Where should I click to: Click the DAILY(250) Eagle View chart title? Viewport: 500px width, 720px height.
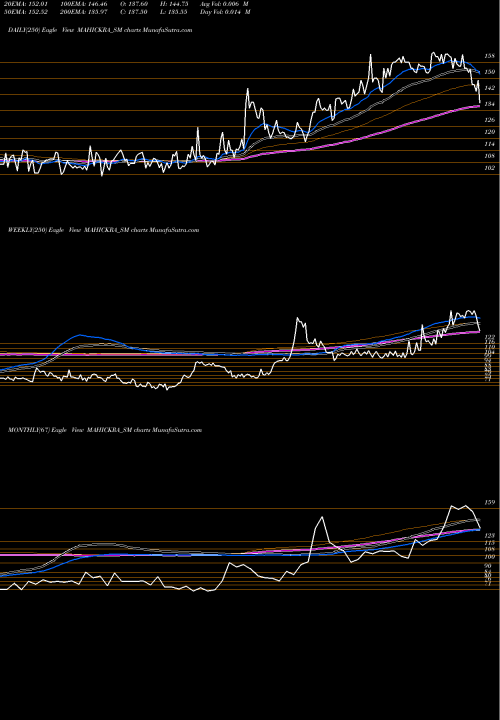pos(100,30)
